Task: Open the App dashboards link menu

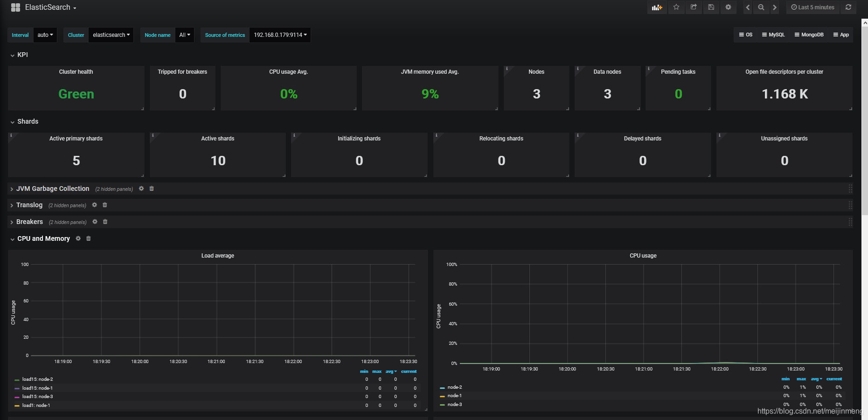Action: point(841,35)
